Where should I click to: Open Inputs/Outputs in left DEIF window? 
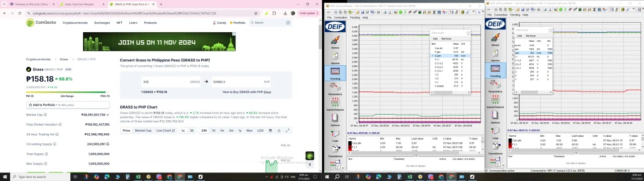335,104
